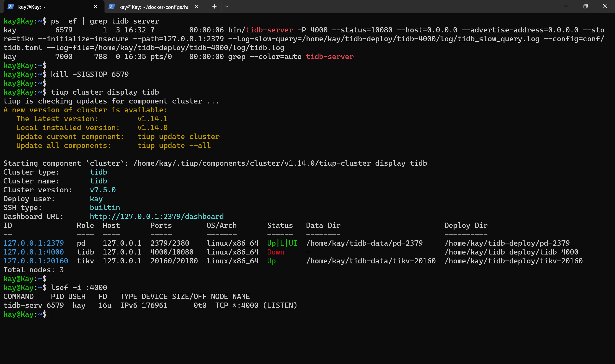615x364 pixels.
Task: Click node ID 127.0.0.1:20160
Action: pos(36,261)
